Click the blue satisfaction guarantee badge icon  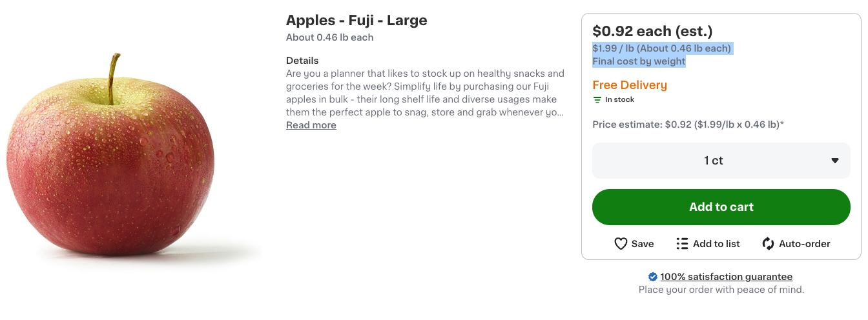653,277
